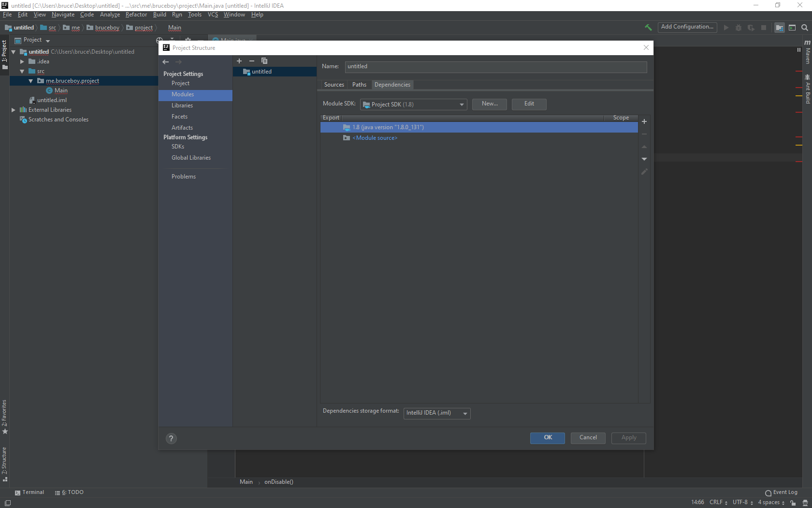Click OK in Project Structure dialog
This screenshot has width=812, height=508.
coord(548,438)
